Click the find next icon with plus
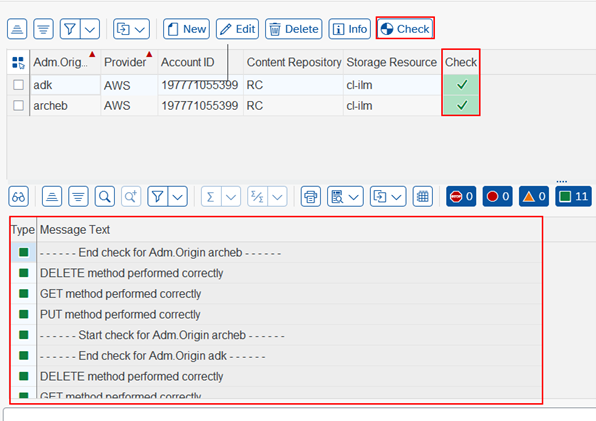 (131, 196)
